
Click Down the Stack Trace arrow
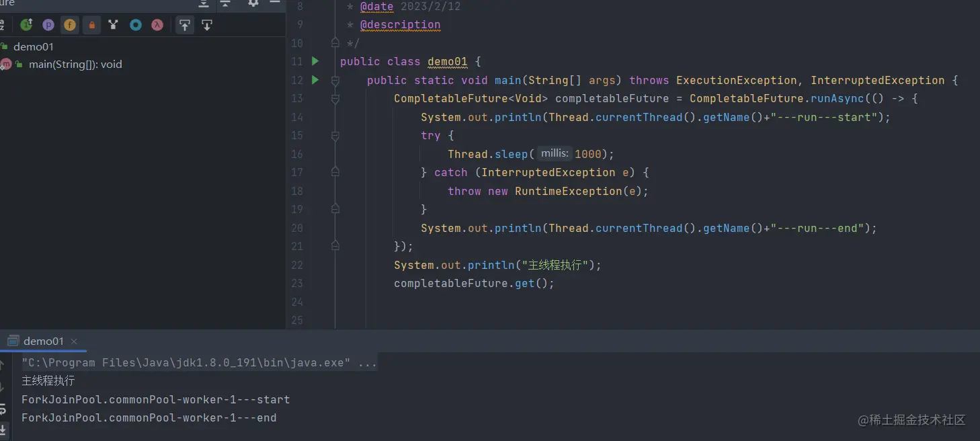(x=2, y=386)
